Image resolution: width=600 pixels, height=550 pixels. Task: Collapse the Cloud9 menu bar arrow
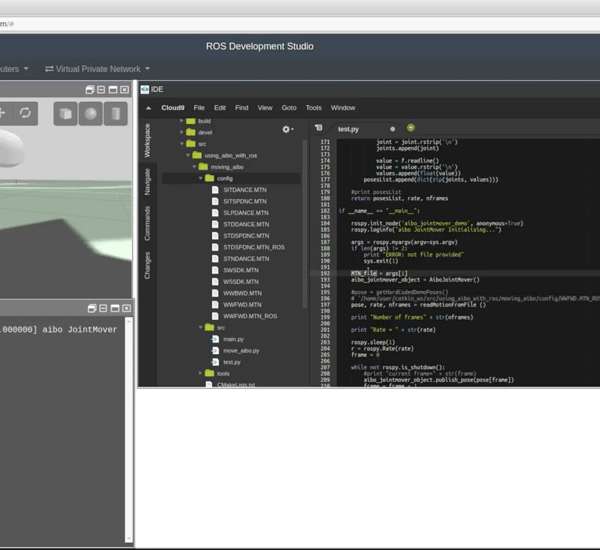148,108
